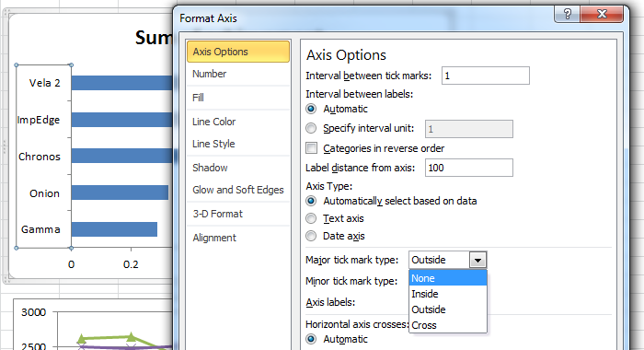Viewport: 644px width, 350px height.
Task: Select the Chronos bar in chart
Action: click(x=122, y=156)
